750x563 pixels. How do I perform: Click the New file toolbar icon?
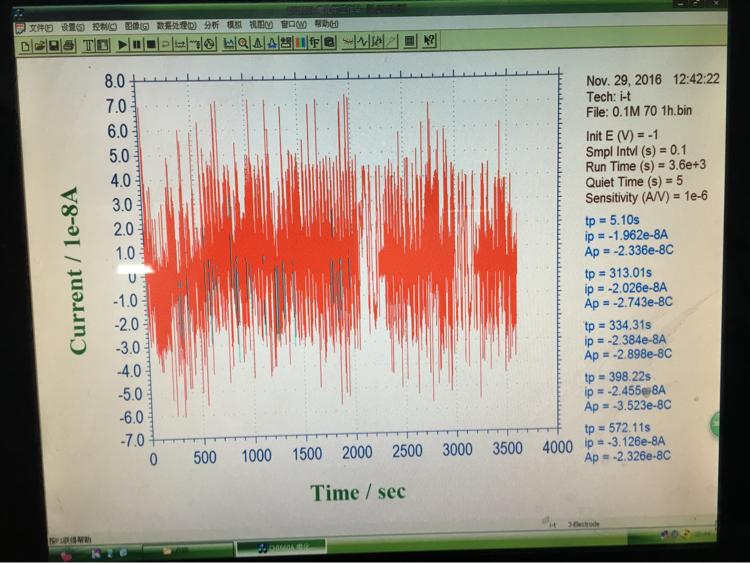click(25, 46)
